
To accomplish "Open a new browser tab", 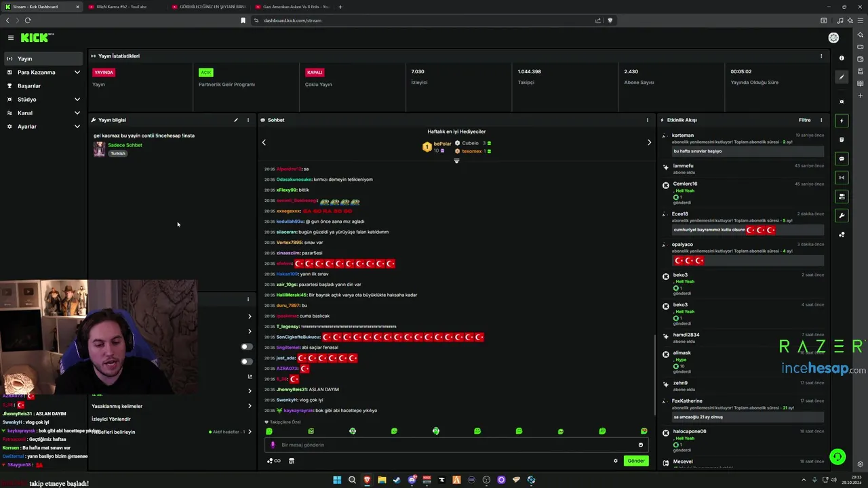I will pos(340,7).
